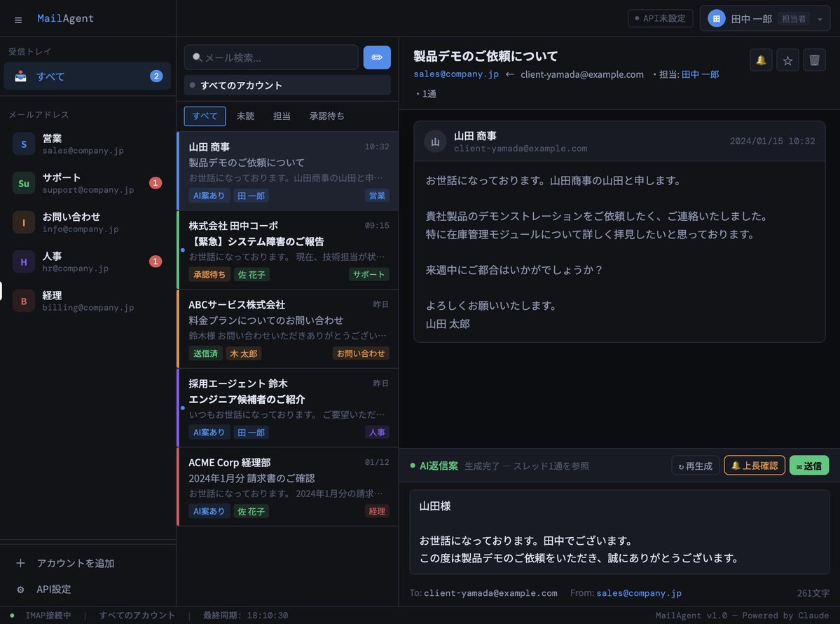
Task: Click the gear icon for API設定
Action: point(20,589)
